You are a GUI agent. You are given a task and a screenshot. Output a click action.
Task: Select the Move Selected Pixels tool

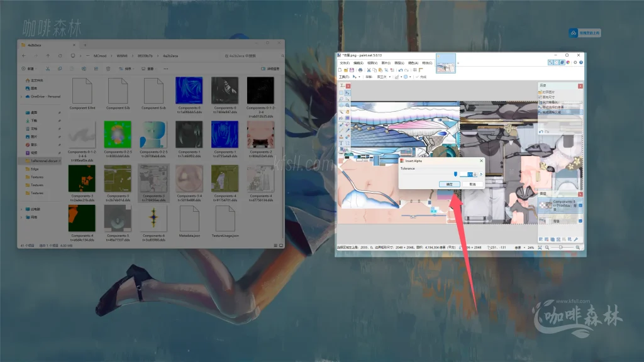(347, 93)
